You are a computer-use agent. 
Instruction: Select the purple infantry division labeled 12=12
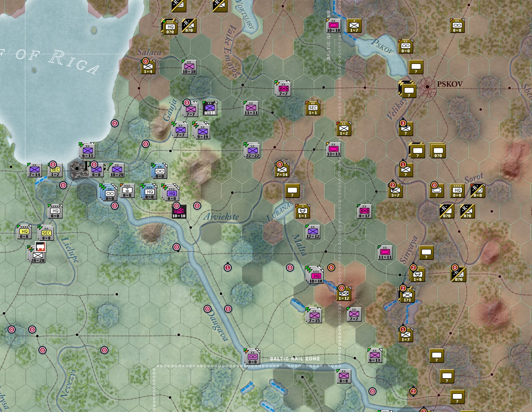(313, 232)
